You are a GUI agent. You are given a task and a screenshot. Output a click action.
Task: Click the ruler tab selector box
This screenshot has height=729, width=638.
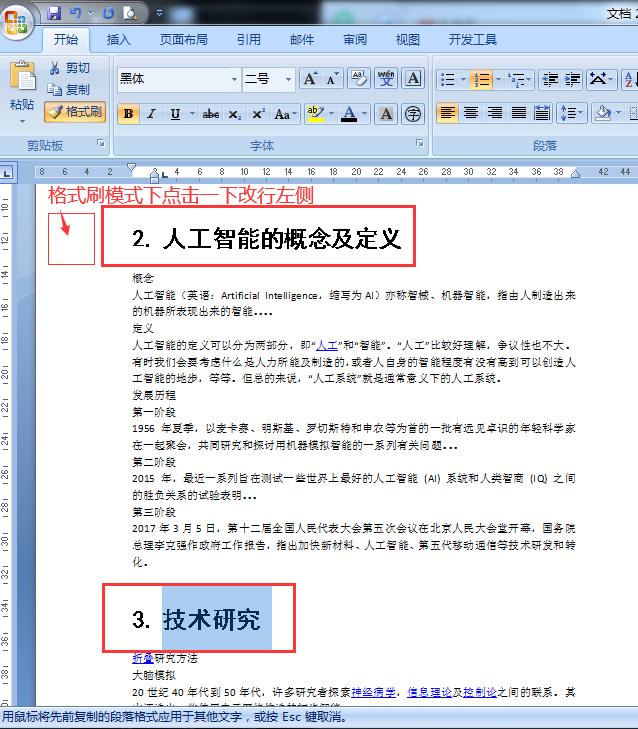[x=7, y=173]
